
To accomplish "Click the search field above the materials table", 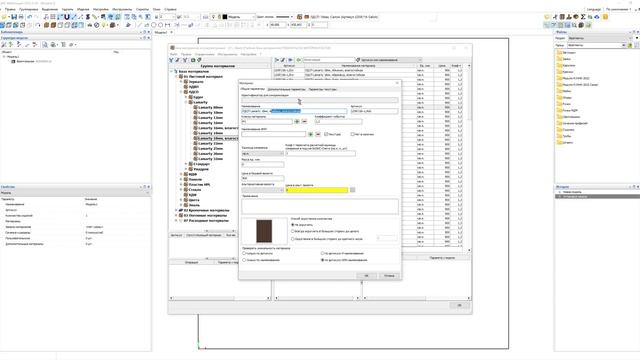I will [x=329, y=60].
